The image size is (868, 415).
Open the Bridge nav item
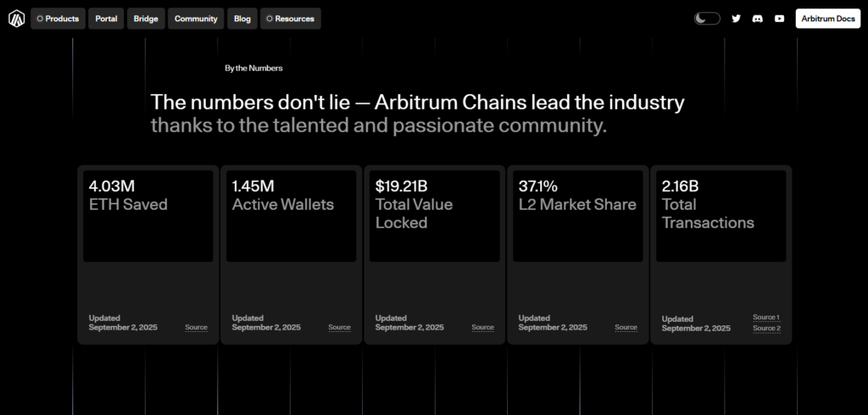(146, 19)
